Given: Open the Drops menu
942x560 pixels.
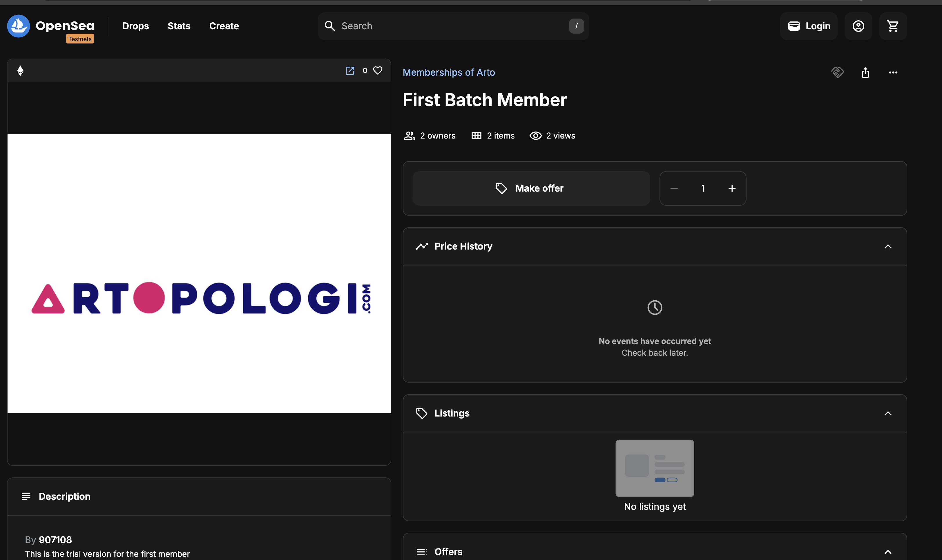Looking at the screenshot, I should [x=135, y=26].
